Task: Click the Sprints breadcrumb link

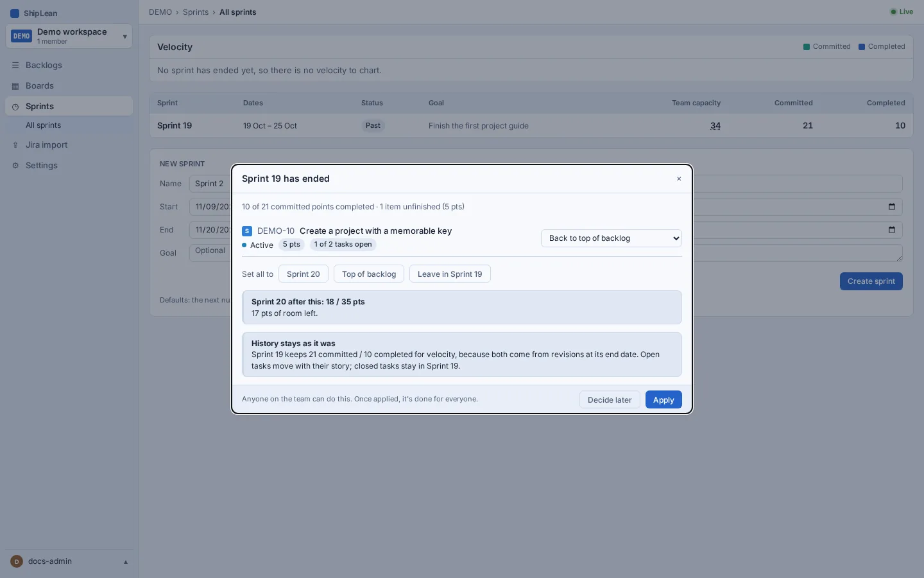Action: tap(196, 12)
